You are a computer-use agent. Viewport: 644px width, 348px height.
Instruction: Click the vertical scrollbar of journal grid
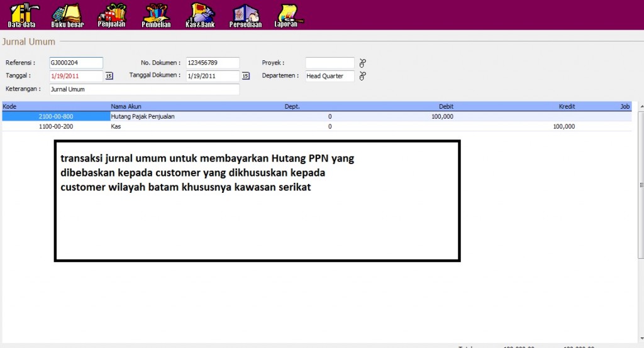[x=640, y=188]
